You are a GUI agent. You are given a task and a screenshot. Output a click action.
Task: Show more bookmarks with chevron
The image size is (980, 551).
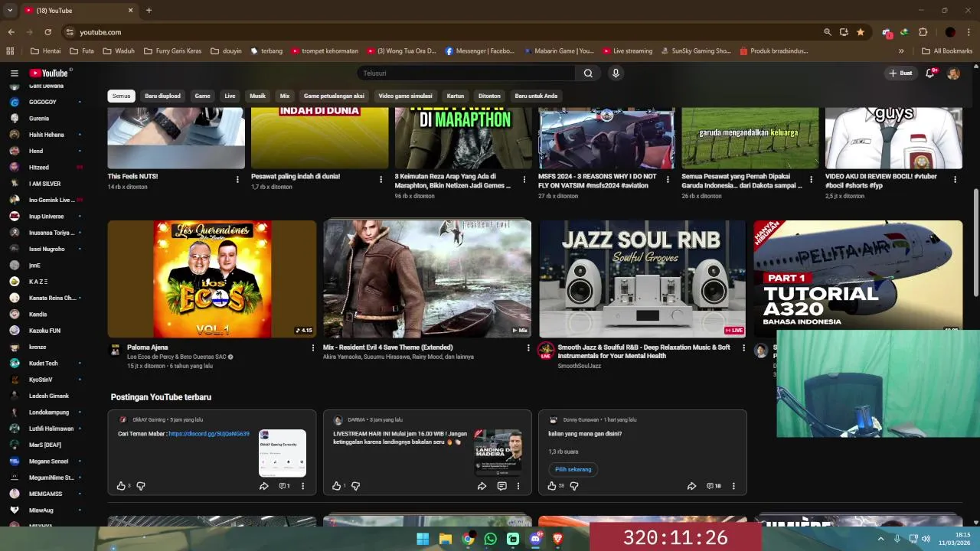pos(901,51)
